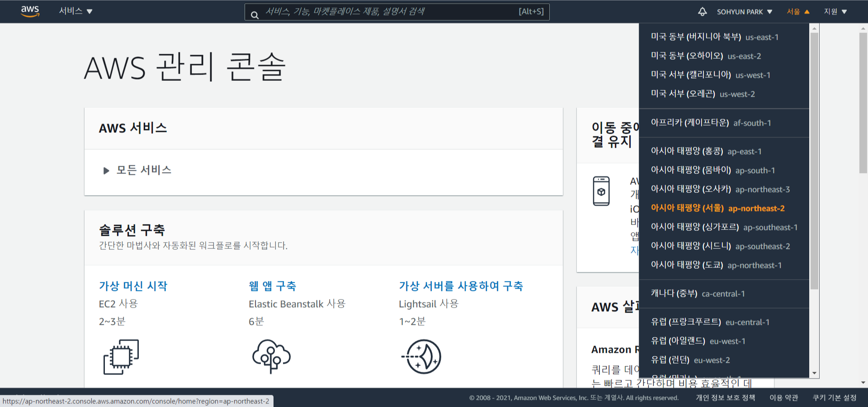This screenshot has height=407, width=868.
Task: Open the AWS logo home link
Action: 30,11
